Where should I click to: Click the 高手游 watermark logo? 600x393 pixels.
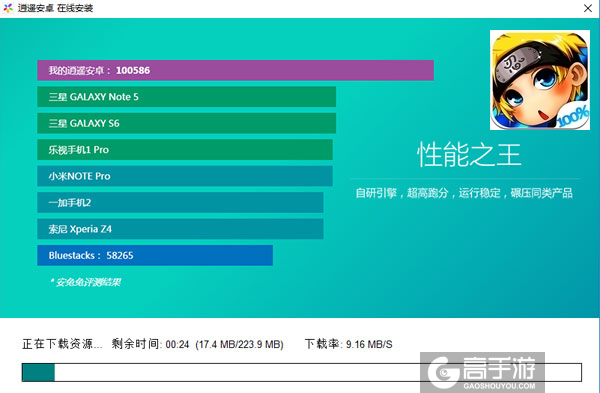[x=482, y=372]
